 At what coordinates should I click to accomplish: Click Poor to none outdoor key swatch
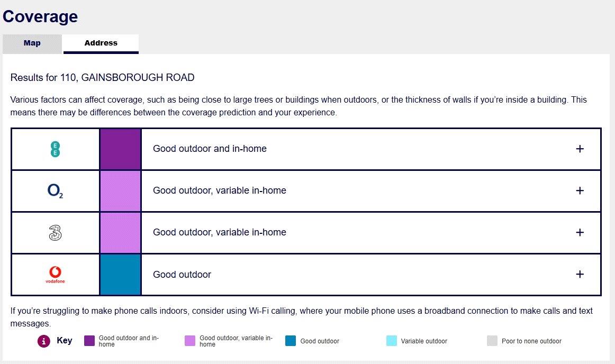tap(492, 341)
